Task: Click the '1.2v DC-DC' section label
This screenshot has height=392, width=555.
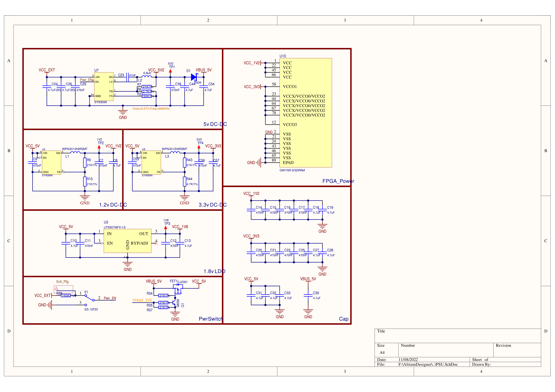Action: point(113,205)
